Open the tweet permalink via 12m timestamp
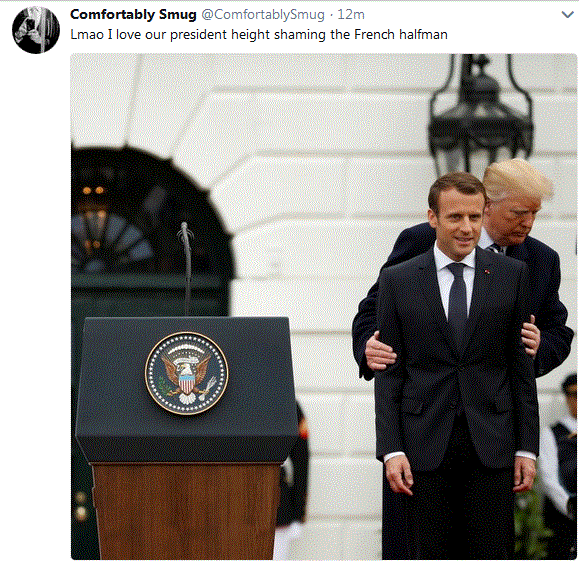Screen dimensions: 579x562 351,15
